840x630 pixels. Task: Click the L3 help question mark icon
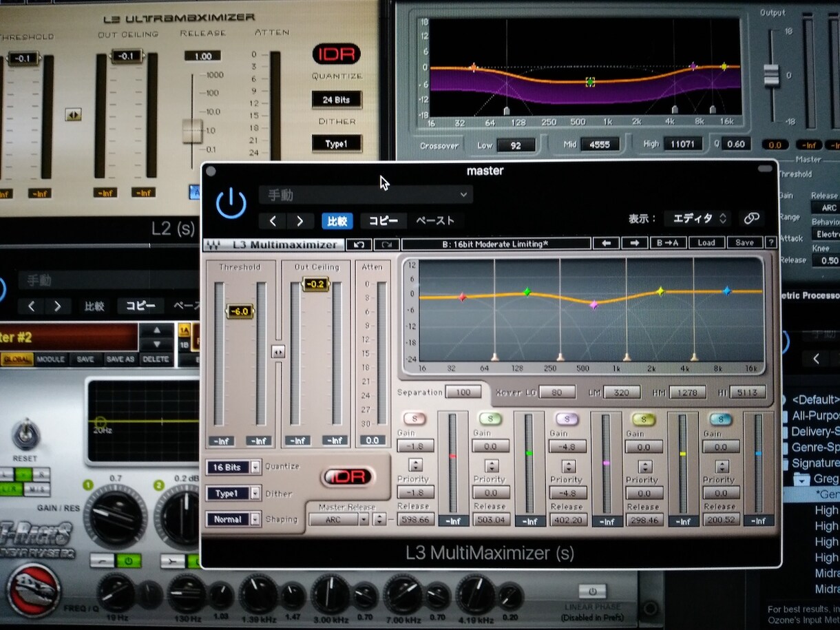click(x=770, y=243)
